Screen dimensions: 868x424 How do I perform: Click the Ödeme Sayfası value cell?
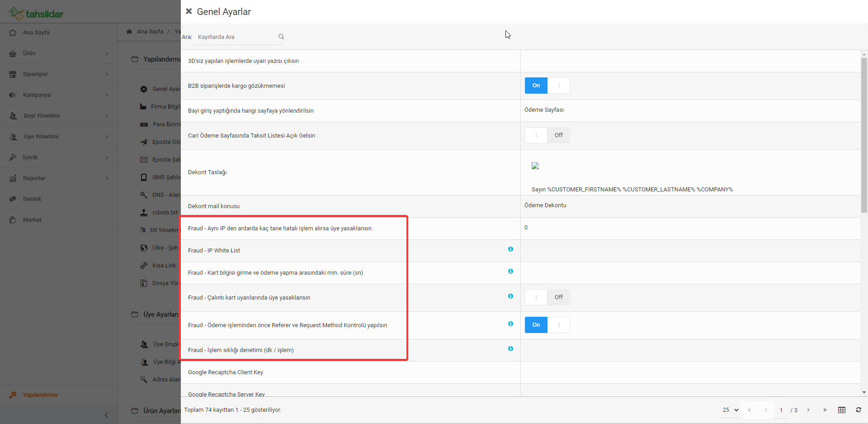(690, 110)
